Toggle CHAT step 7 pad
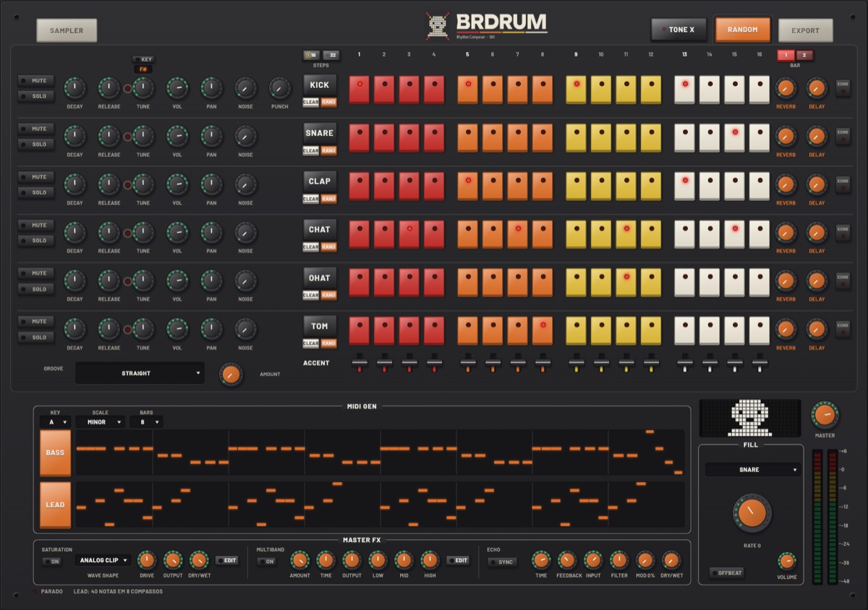The width and height of the screenshot is (868, 610). click(517, 234)
